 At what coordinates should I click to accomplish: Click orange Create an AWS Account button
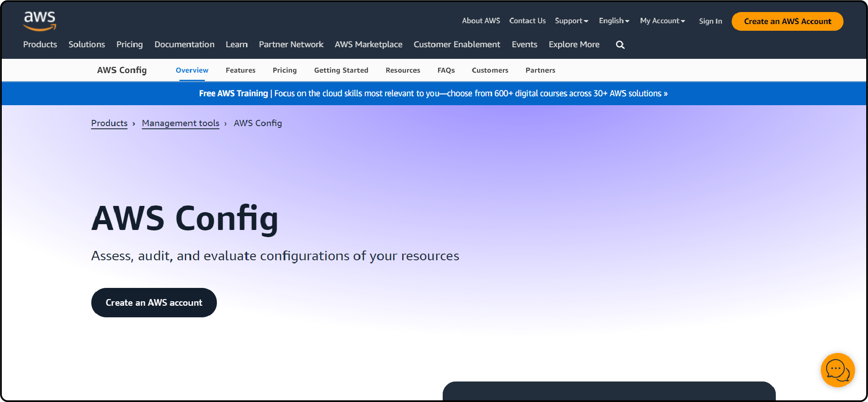pyautogui.click(x=787, y=21)
